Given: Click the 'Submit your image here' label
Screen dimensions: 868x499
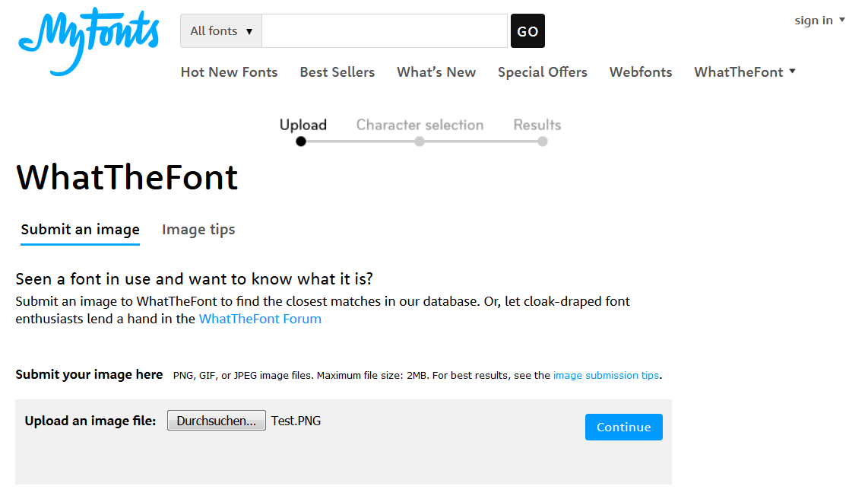Looking at the screenshot, I should pyautogui.click(x=89, y=375).
